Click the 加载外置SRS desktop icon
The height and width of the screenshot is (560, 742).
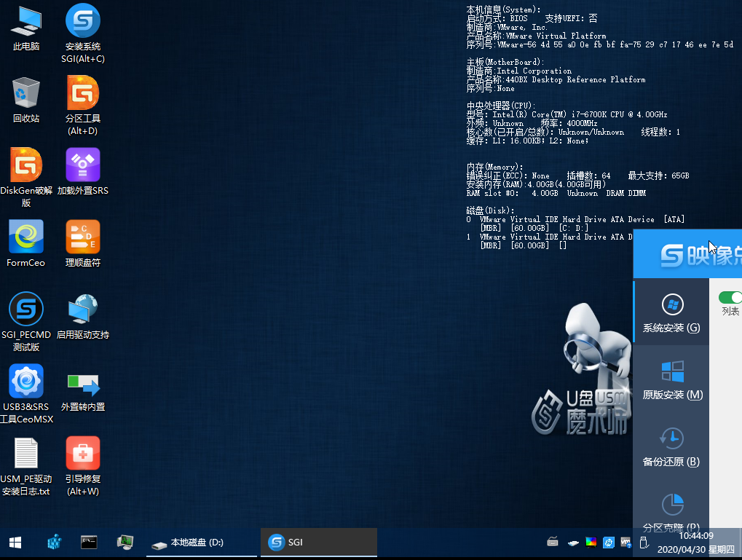pos(83,172)
